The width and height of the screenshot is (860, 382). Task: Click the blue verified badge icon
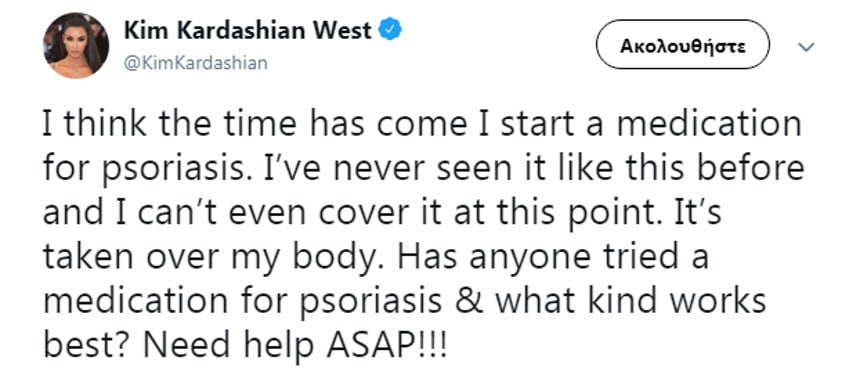[391, 30]
